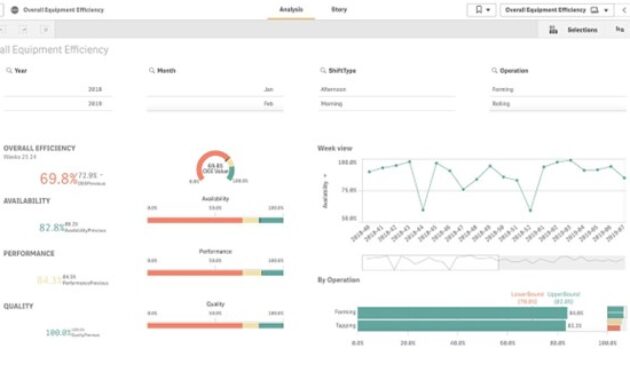
Task: Click the Availability axis label in Week view
Action: click(x=325, y=195)
